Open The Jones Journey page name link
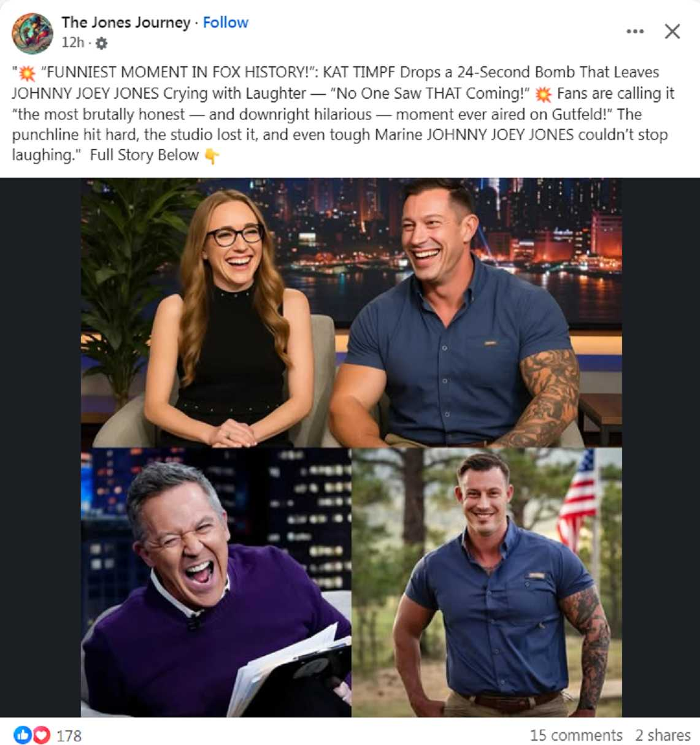Screen dimensions: 700x745 [126, 22]
